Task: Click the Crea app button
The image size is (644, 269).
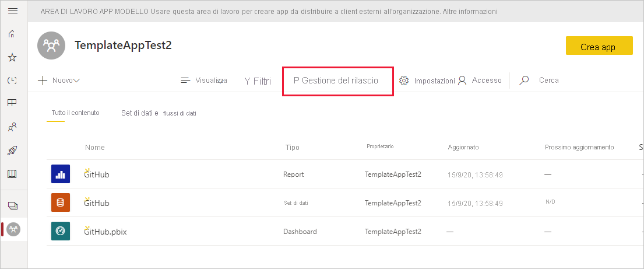Action: tap(599, 46)
